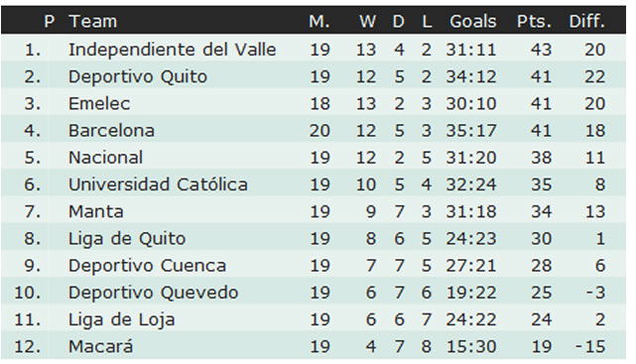
Task: Click the Diff. column header
Action: tap(587, 21)
